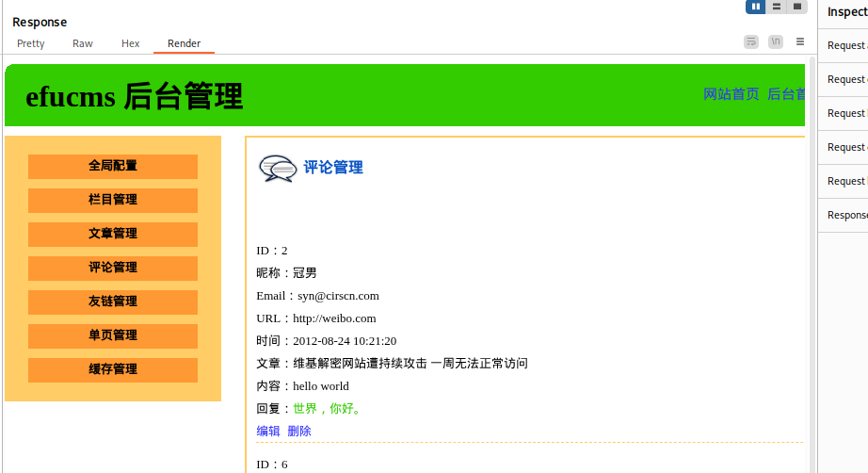Image resolution: width=868 pixels, height=473 pixels.
Task: Switch to combined tabbed layout icon
Action: pyautogui.click(x=797, y=7)
